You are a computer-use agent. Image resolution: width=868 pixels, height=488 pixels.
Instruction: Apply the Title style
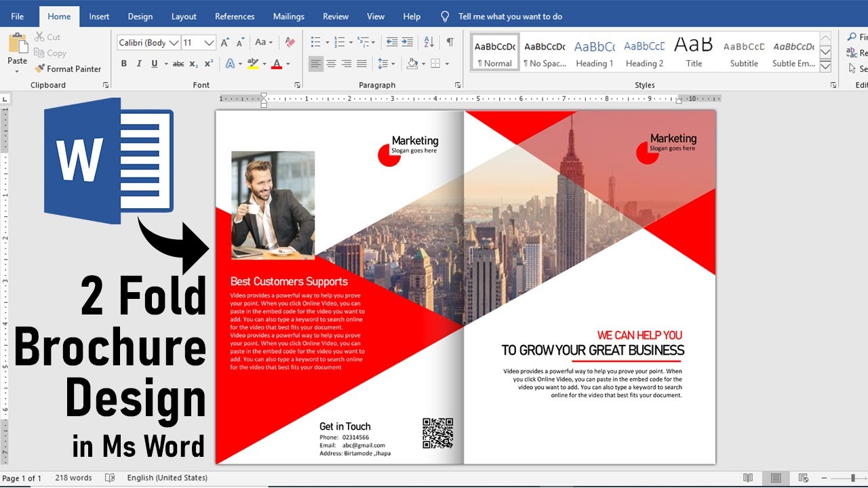pos(694,52)
